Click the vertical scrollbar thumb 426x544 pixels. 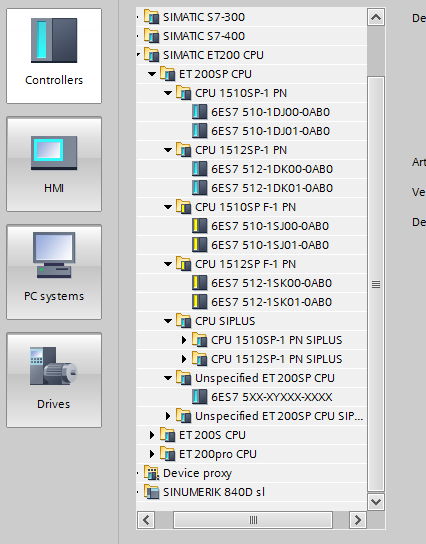(x=376, y=284)
